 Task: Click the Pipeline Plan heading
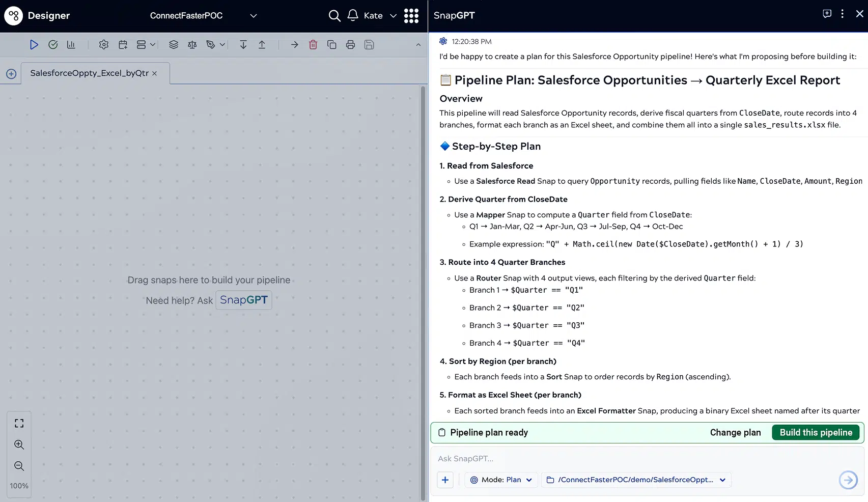[x=640, y=80]
